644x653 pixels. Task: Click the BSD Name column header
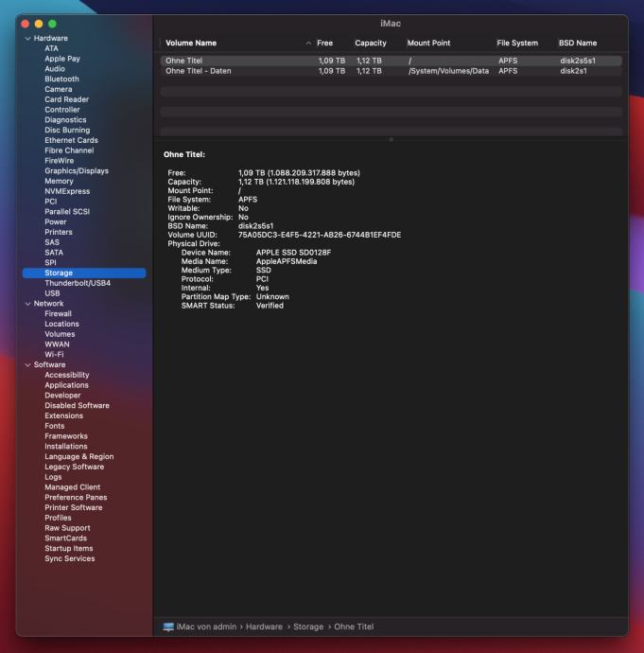(x=578, y=44)
